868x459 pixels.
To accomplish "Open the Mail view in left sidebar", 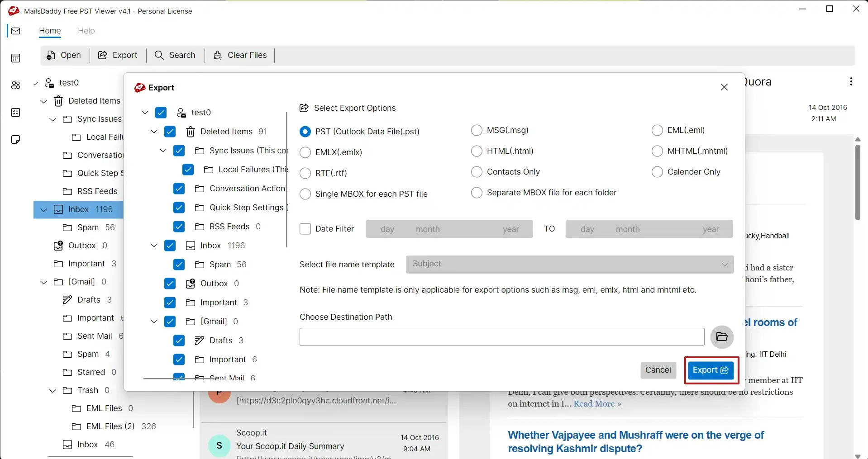I will (16, 31).
